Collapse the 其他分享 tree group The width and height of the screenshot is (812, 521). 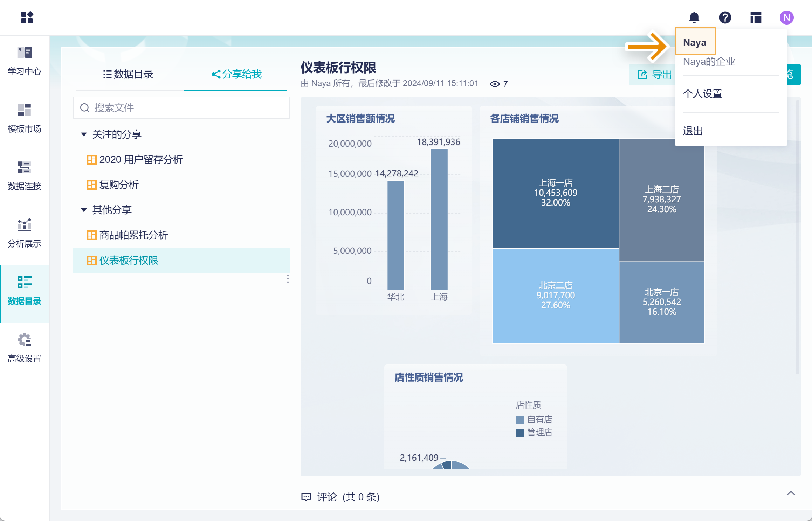click(x=84, y=210)
